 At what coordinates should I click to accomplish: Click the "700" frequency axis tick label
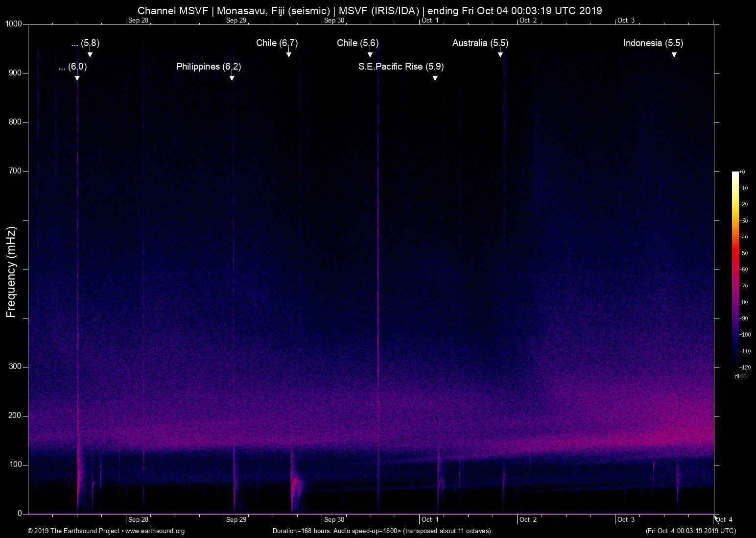pyautogui.click(x=16, y=171)
